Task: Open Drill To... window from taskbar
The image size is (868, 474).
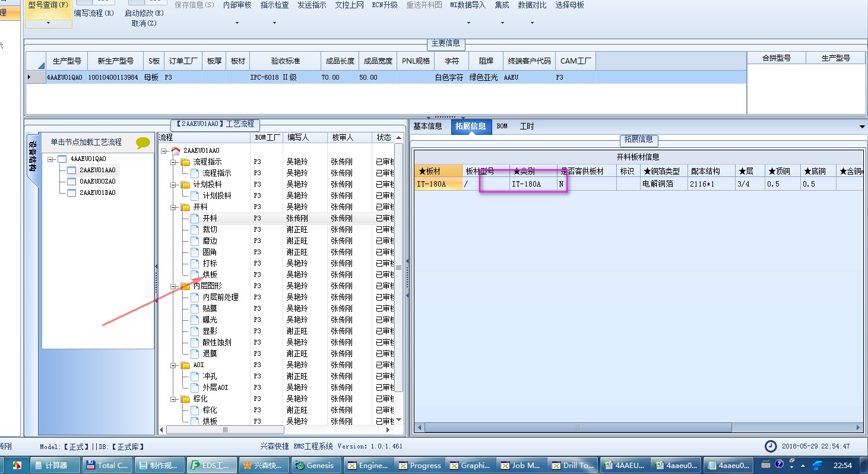Action: pos(572,466)
